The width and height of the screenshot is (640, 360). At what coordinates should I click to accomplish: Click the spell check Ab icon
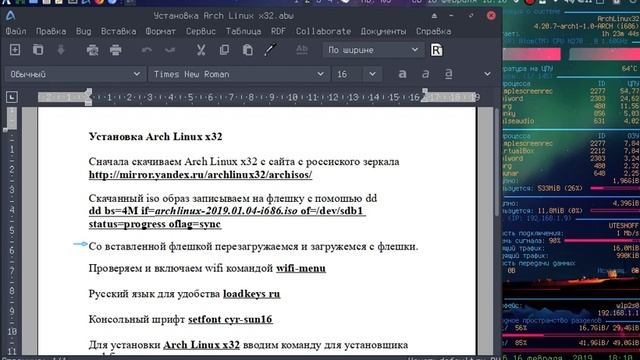pyautogui.click(x=302, y=50)
